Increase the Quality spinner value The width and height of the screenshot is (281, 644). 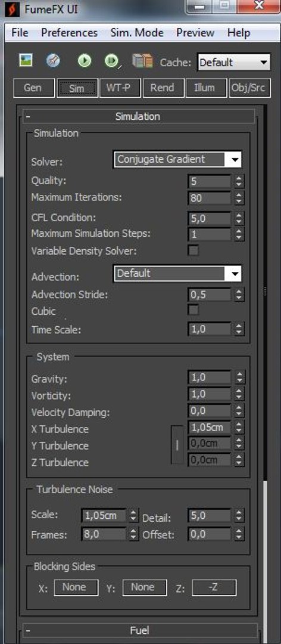pyautogui.click(x=239, y=178)
